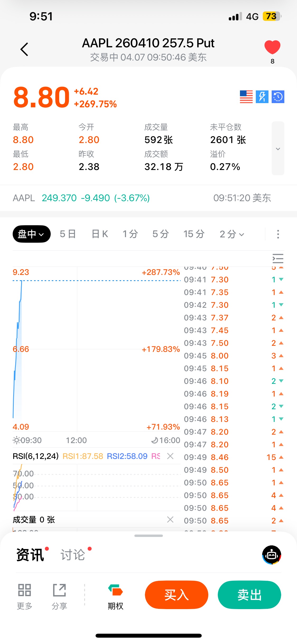The width and height of the screenshot is (297, 644).
Task: Switch to the 日K chart tab
Action: pyautogui.click(x=100, y=234)
